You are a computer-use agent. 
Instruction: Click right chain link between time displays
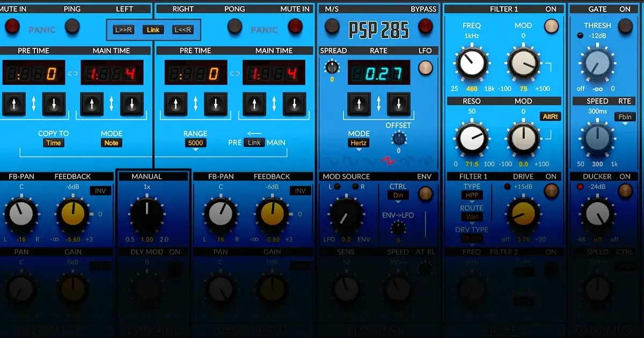[235, 74]
